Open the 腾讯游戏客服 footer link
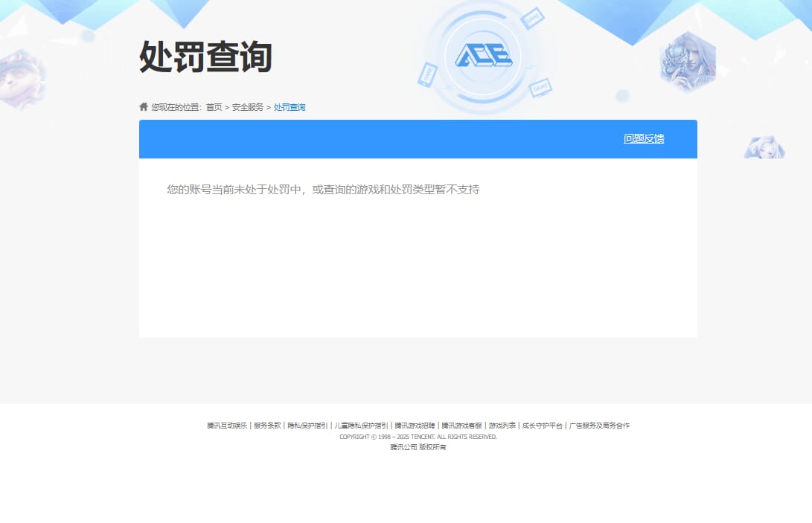The image size is (812, 523). coord(461,426)
